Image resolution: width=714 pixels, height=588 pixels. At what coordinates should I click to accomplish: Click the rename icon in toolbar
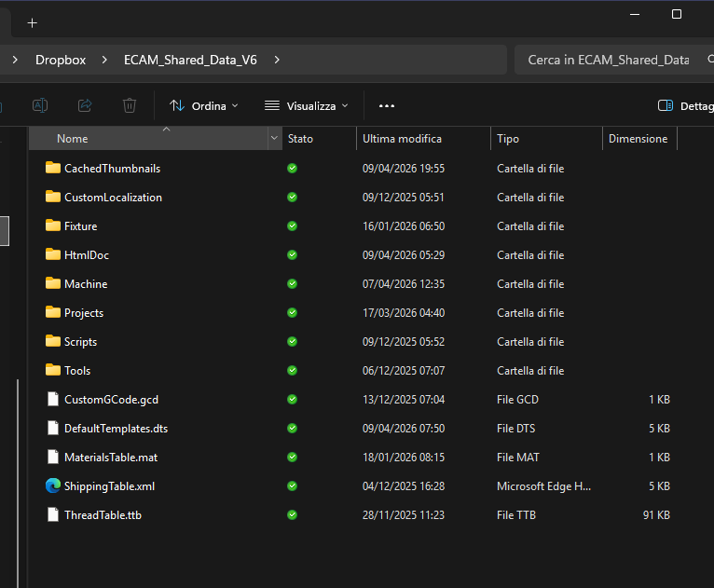tap(40, 105)
